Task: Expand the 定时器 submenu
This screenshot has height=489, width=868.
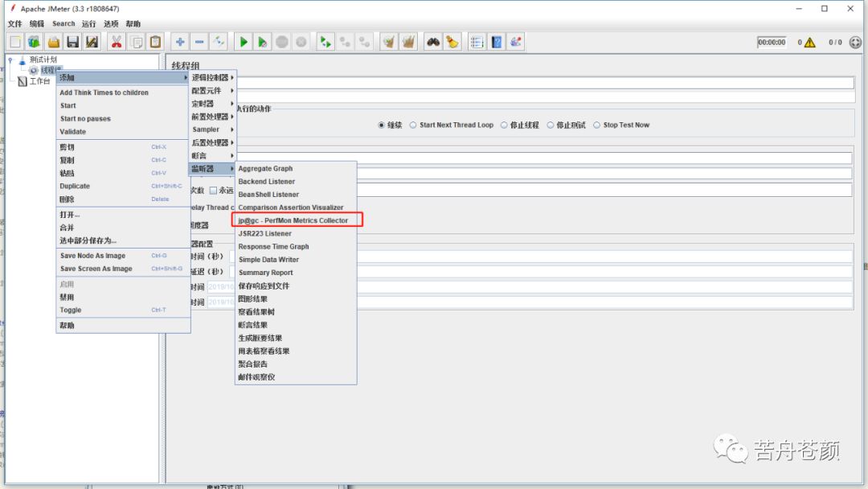Action: coord(212,104)
